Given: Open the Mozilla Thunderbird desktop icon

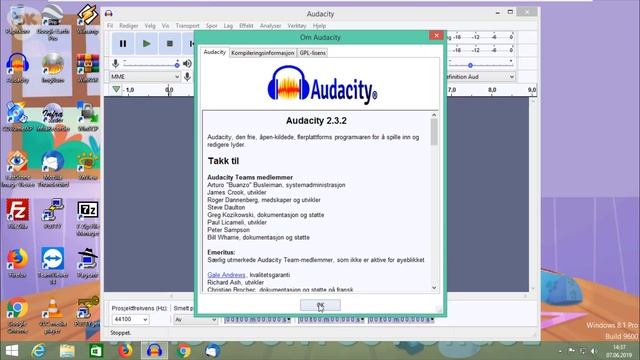Looking at the screenshot, I should [53, 169].
